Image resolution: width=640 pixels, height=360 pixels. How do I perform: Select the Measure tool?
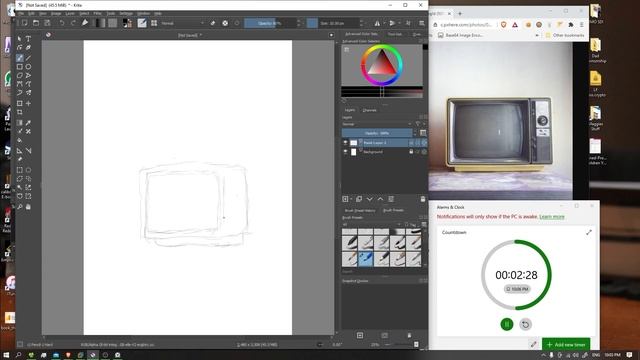pos(28,151)
